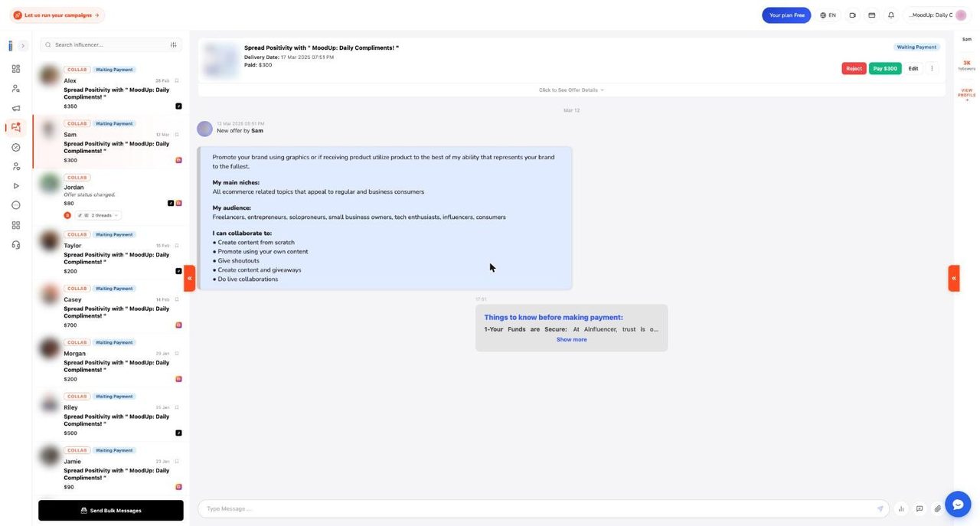This screenshot has width=980, height=526.
Task: Open the billing card icon in header
Action: tap(871, 15)
